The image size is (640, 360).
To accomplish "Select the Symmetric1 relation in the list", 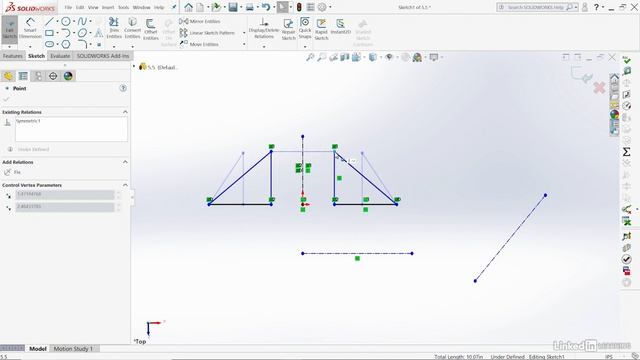I will point(28,121).
